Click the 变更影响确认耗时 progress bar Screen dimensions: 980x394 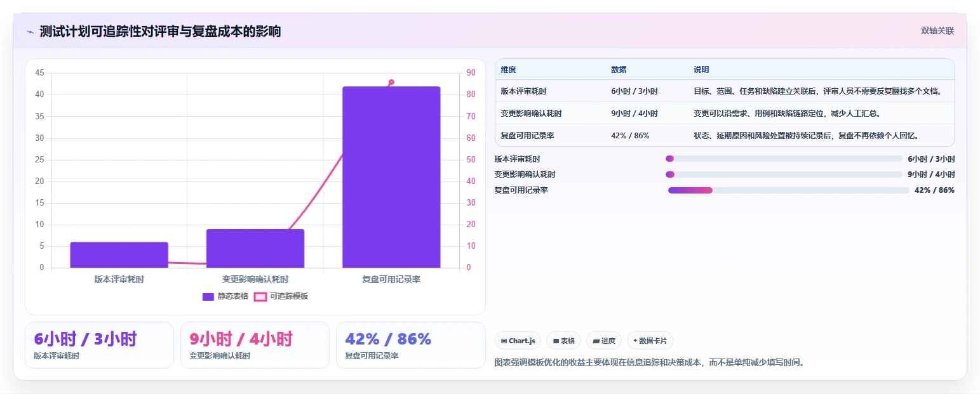784,174
